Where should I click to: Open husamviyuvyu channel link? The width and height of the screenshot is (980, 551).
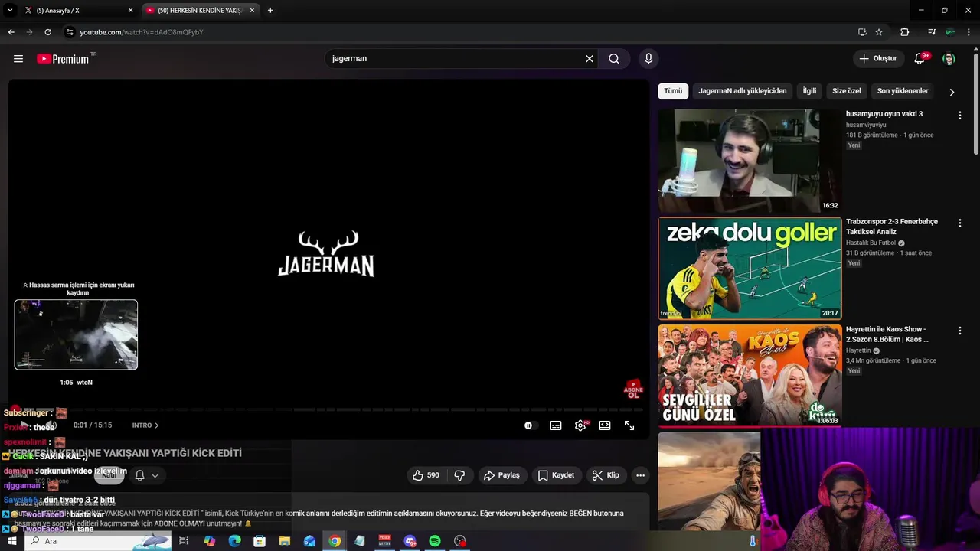[x=866, y=125]
